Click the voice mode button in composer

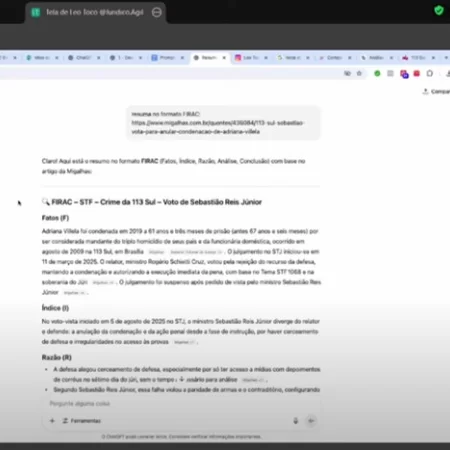[x=311, y=421]
